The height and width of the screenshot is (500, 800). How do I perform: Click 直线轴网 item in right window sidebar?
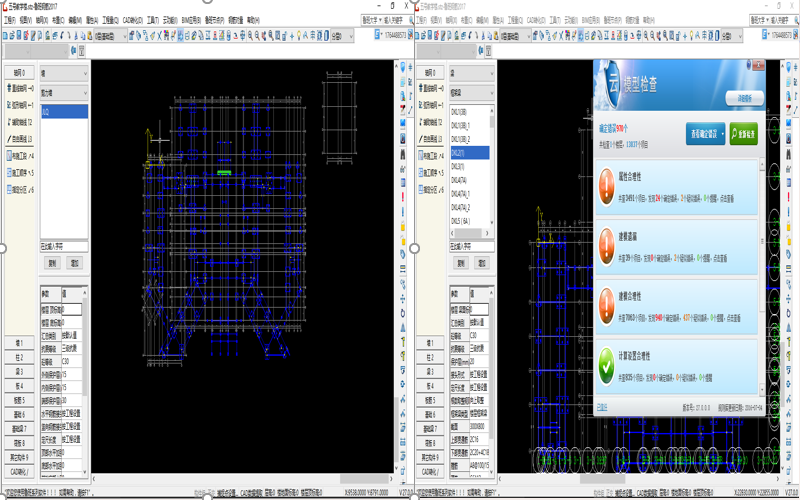[430, 88]
